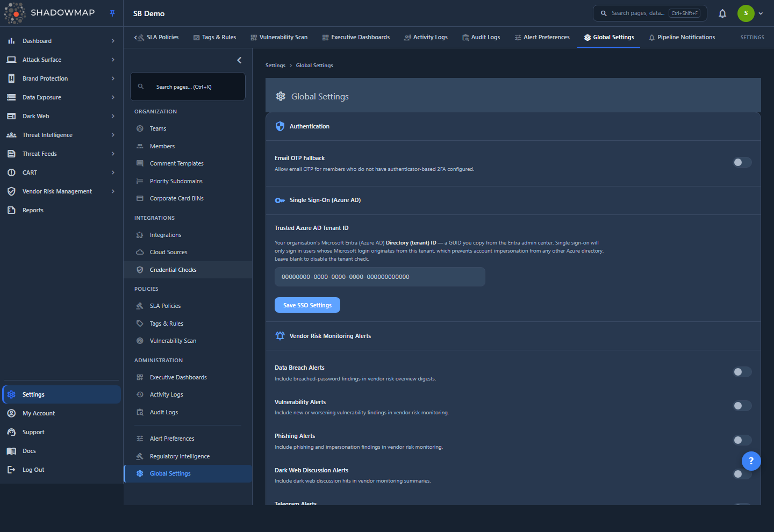Image resolution: width=774 pixels, height=532 pixels.
Task: Expand the Attack Surface menu chevron
Action: pyautogui.click(x=113, y=60)
